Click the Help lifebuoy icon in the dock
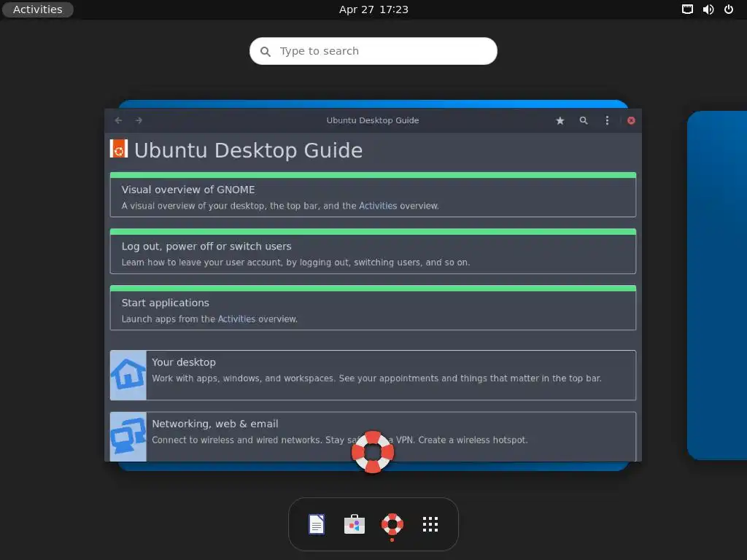The width and height of the screenshot is (747, 560). tap(392, 524)
